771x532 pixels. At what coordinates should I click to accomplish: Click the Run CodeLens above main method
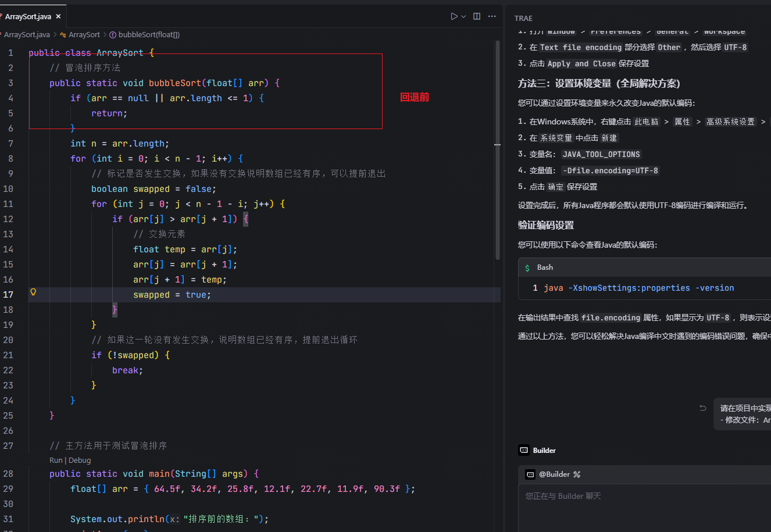[x=56, y=460]
